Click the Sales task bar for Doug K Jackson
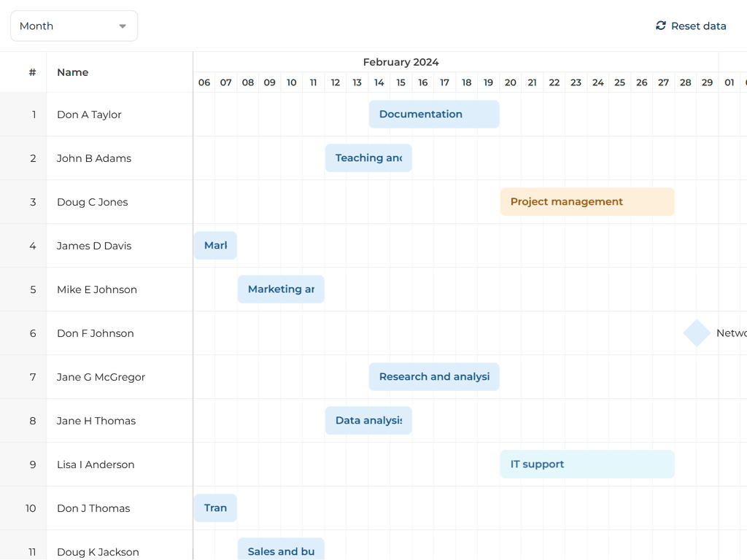This screenshot has height=560, width=747. tap(281, 551)
